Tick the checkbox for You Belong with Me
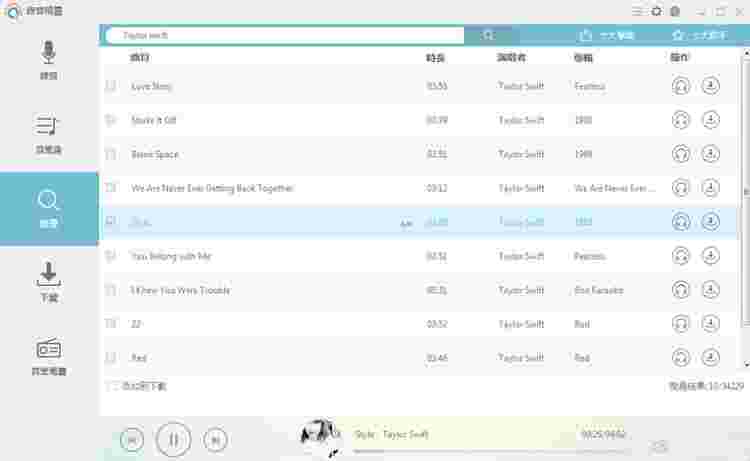The width and height of the screenshot is (750, 461). 110,256
